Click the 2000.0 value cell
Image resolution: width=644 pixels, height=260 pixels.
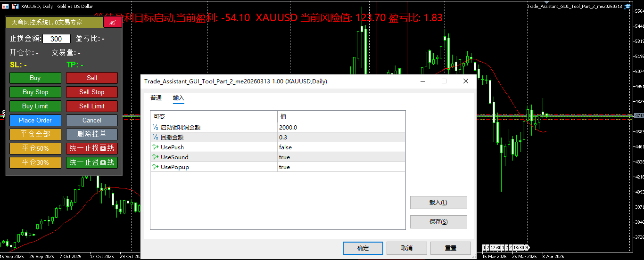point(341,127)
